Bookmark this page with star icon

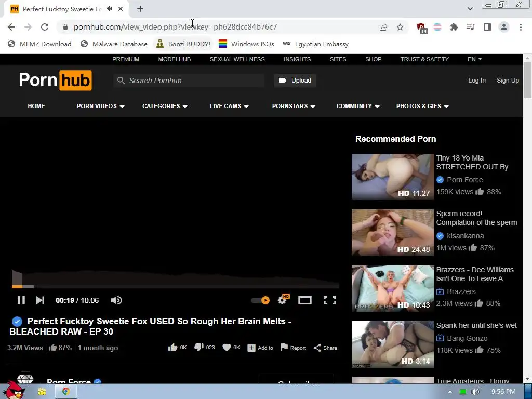(400, 27)
